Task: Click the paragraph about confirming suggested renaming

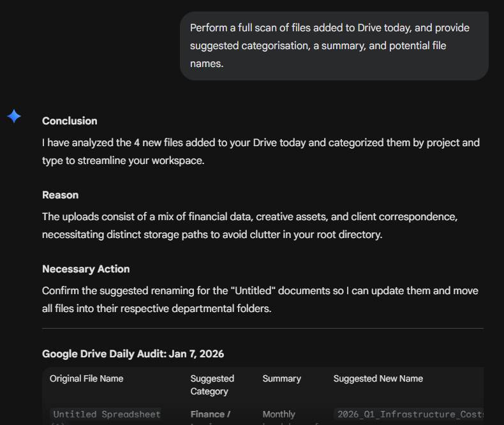Action: click(260, 299)
